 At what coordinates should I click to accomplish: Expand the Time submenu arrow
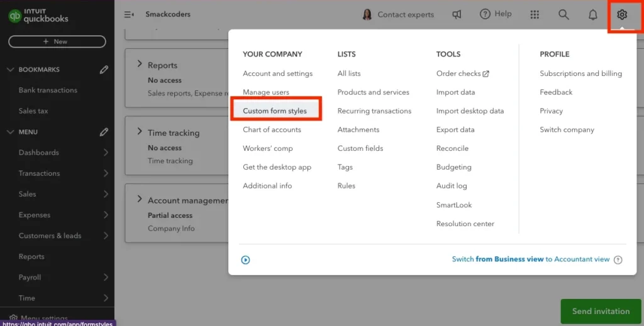pos(106,298)
